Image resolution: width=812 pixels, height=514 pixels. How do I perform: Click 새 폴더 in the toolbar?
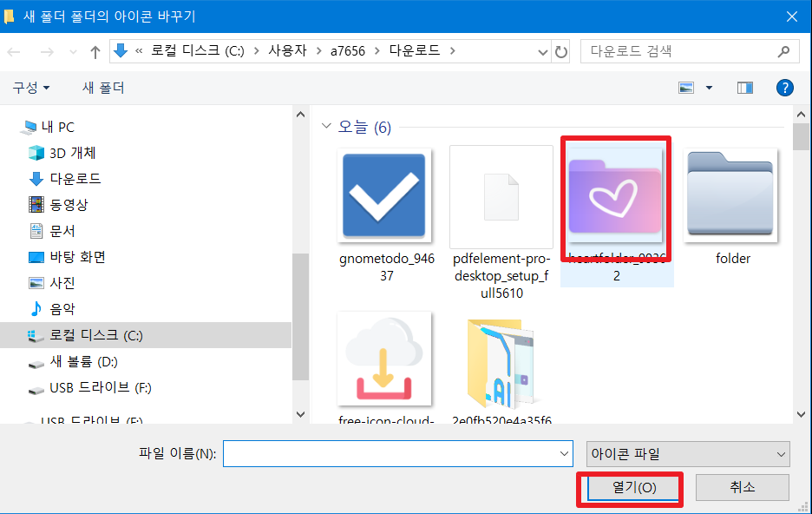tap(101, 87)
